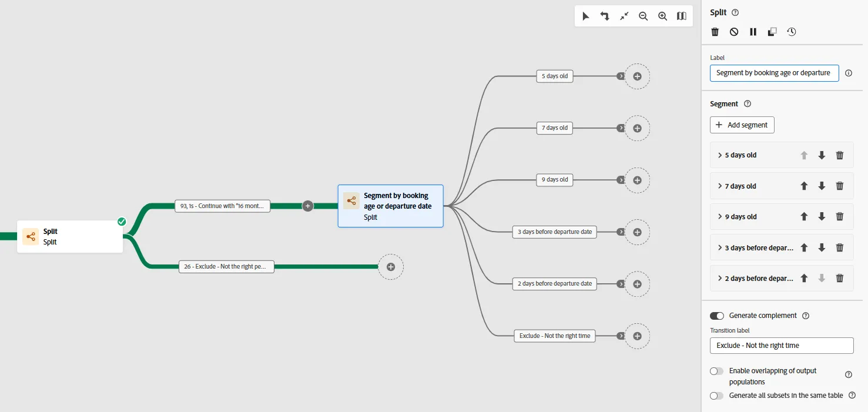Image resolution: width=868 pixels, height=412 pixels.
Task: Select the Segment by booking age node
Action: 390,206
